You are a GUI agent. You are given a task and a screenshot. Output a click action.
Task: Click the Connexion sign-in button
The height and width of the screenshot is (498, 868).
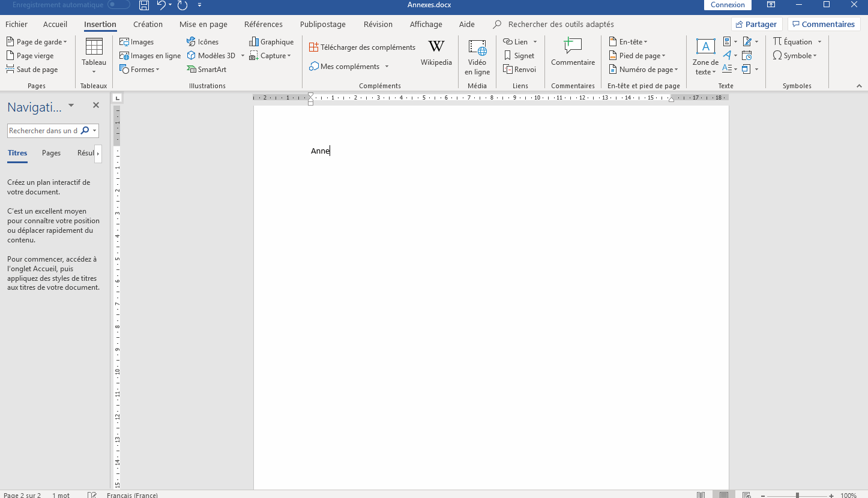click(728, 5)
